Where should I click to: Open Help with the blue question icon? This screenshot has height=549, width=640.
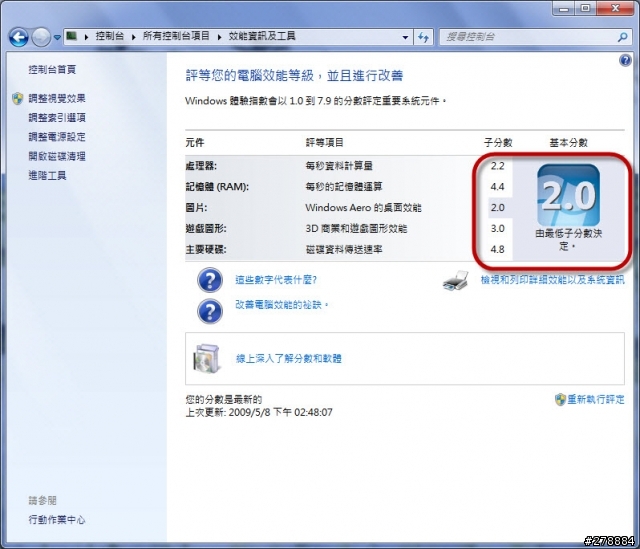625,60
